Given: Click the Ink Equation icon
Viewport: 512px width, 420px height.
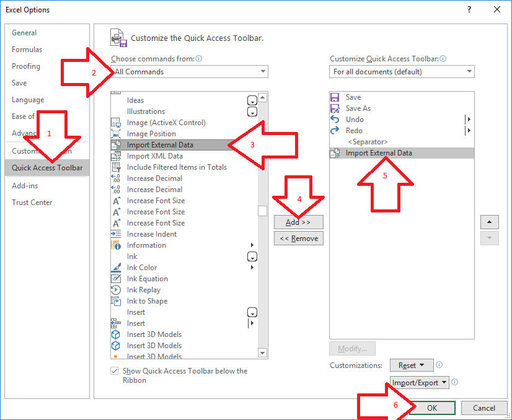Looking at the screenshot, I should 116,279.
